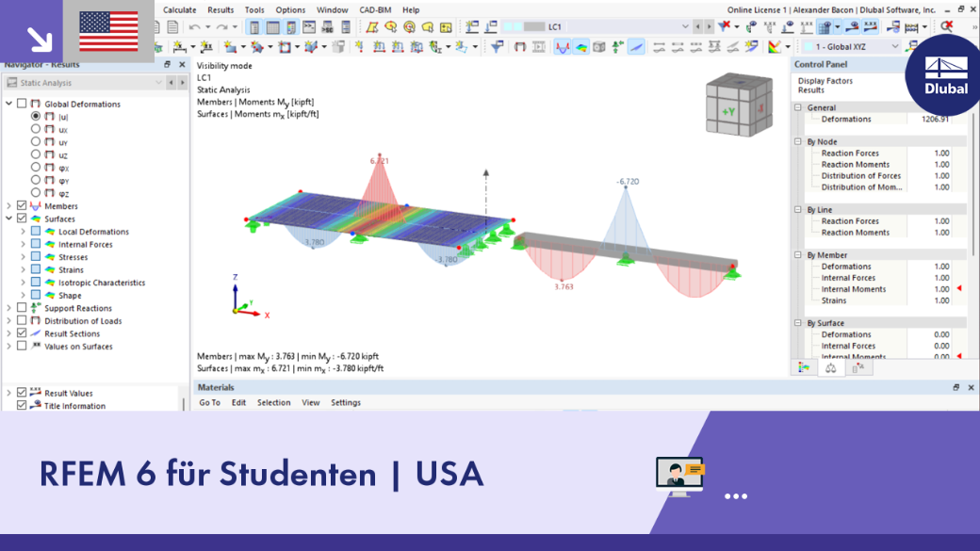The height and width of the screenshot is (551, 980).
Task: Click Go To in Materials panel
Action: coord(209,403)
